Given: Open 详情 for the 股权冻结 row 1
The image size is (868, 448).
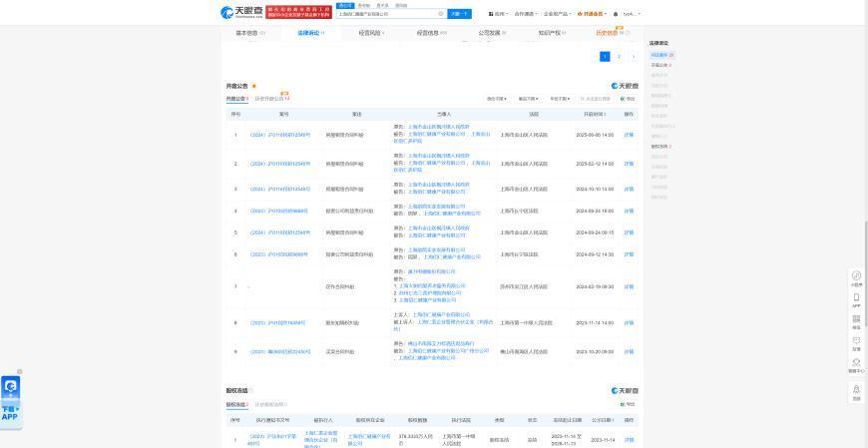Looking at the screenshot, I should [x=629, y=440].
